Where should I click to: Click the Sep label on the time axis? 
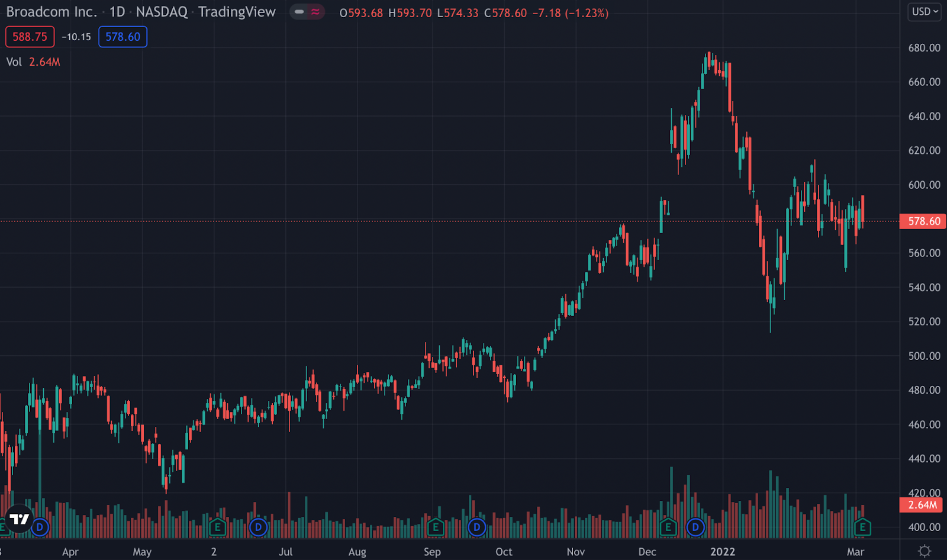pyautogui.click(x=432, y=552)
